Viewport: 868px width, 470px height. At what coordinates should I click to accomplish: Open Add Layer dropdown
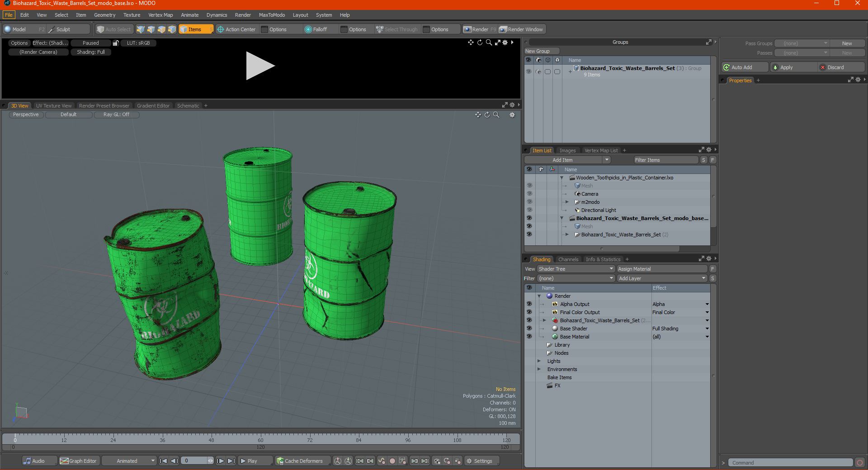(662, 278)
